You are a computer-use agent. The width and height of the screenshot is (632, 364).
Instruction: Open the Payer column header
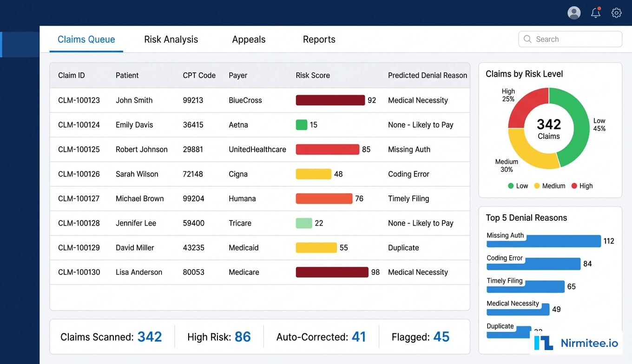(237, 75)
